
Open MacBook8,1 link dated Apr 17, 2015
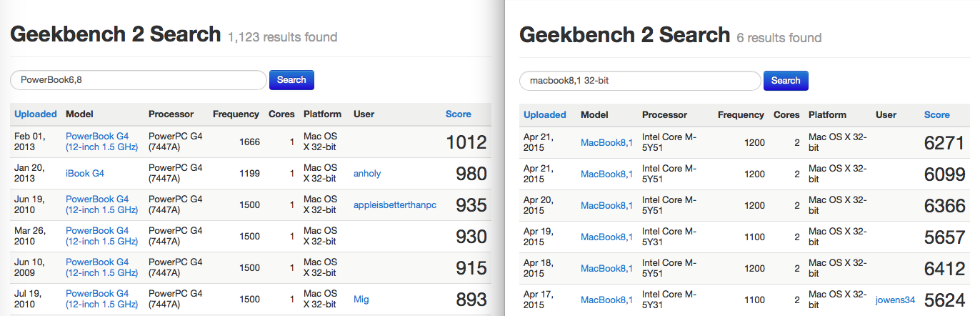pos(607,300)
